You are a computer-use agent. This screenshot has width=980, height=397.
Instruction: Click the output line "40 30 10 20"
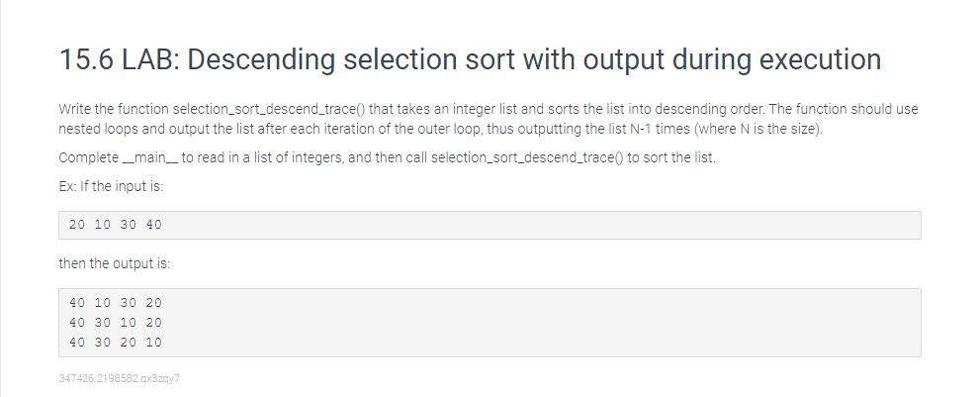[x=116, y=323]
